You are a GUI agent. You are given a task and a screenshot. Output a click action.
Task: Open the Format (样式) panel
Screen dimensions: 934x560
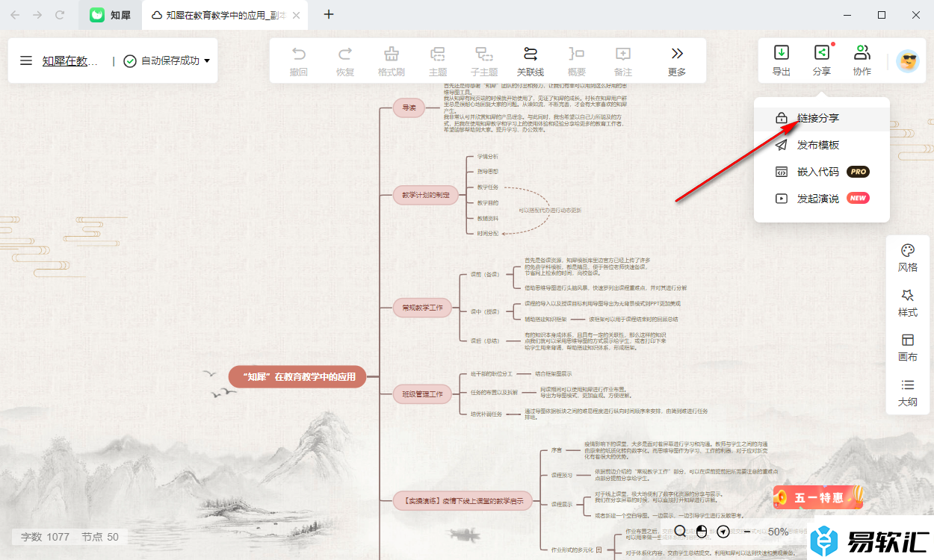(908, 303)
